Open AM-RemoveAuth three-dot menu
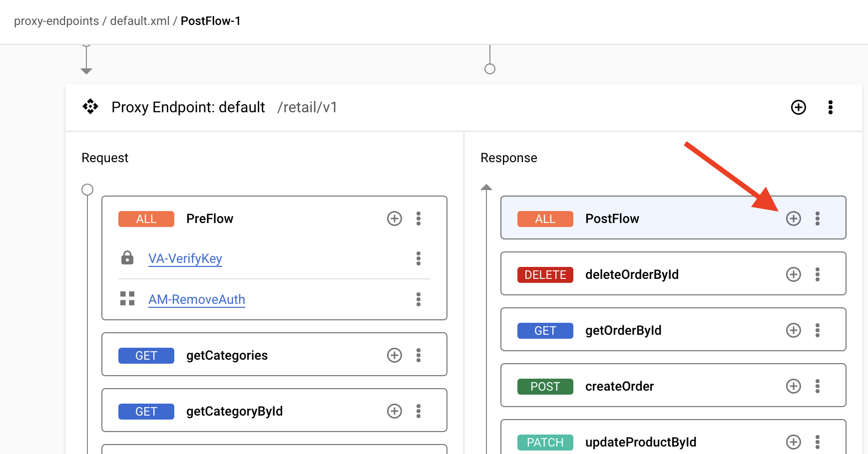Screen dimensions: 868x454 418,299
